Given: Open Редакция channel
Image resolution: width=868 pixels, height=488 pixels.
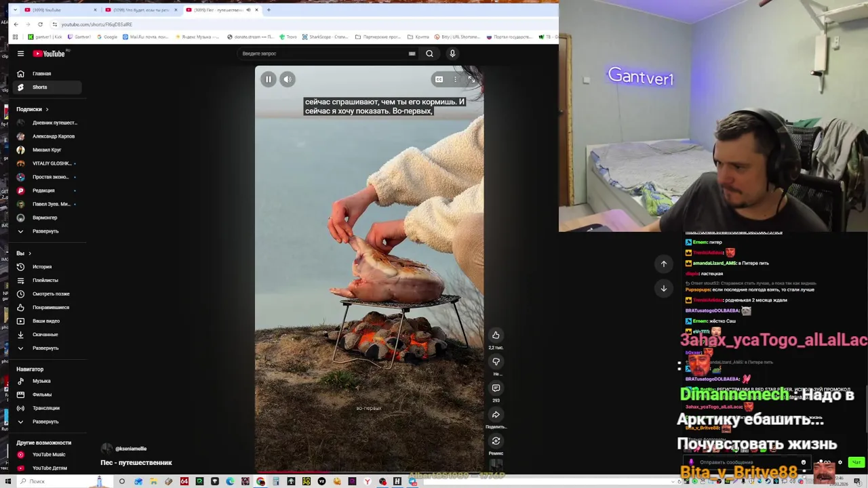Looking at the screenshot, I should tap(47, 190).
